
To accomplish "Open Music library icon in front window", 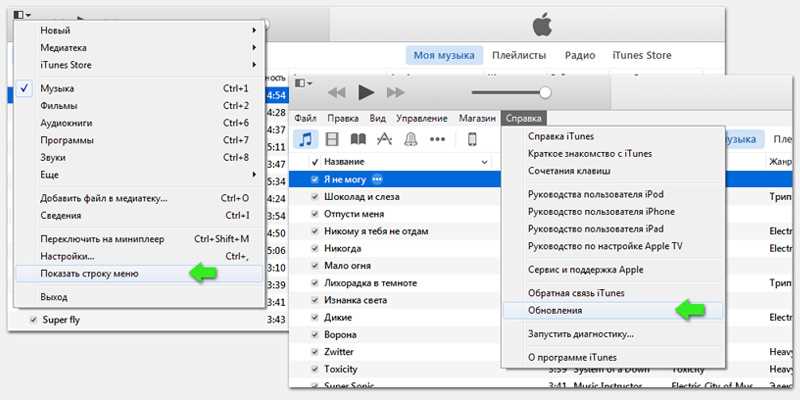I will pyautogui.click(x=306, y=139).
